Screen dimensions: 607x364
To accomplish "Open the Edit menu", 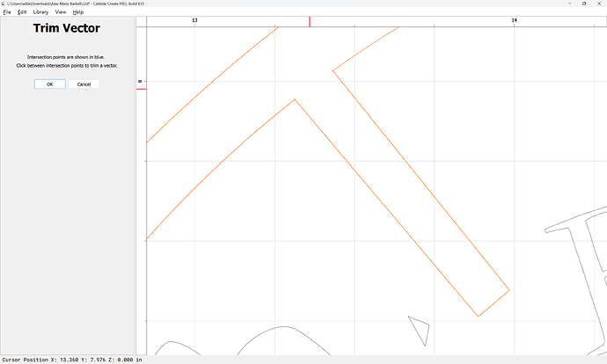I will pyautogui.click(x=22, y=12).
